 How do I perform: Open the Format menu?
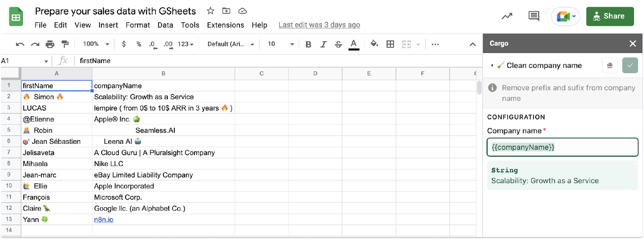tap(138, 25)
